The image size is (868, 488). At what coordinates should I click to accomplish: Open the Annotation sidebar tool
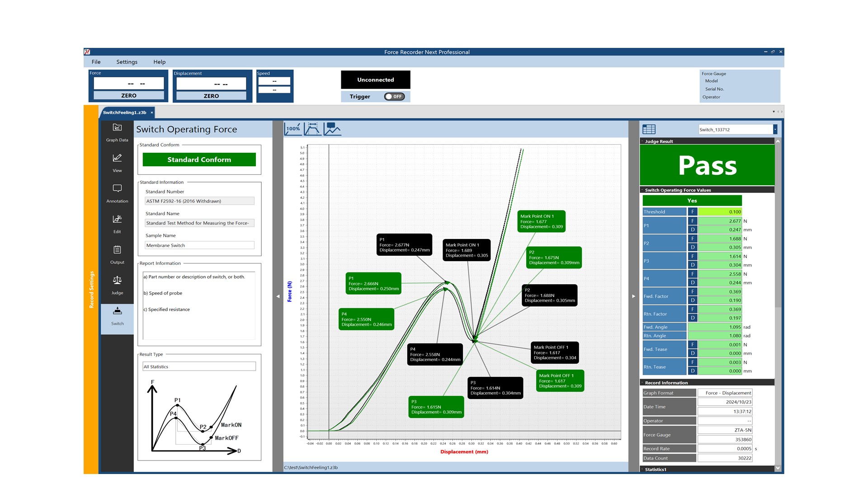(117, 193)
